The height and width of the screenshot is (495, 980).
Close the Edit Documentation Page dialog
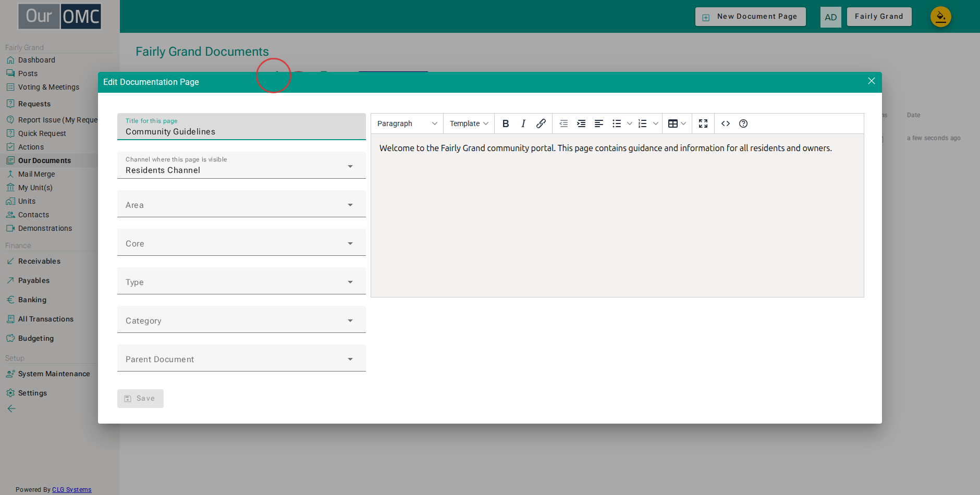tap(871, 81)
